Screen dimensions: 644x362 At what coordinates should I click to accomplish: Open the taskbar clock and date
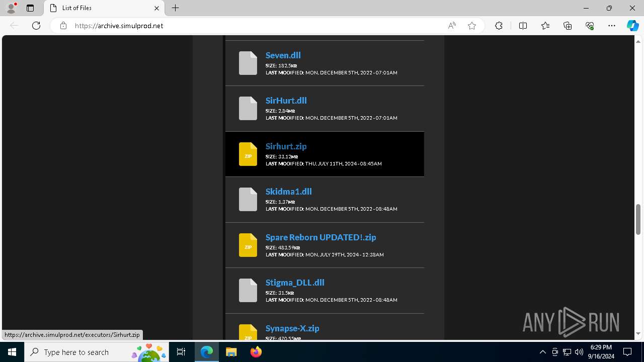tap(601, 352)
